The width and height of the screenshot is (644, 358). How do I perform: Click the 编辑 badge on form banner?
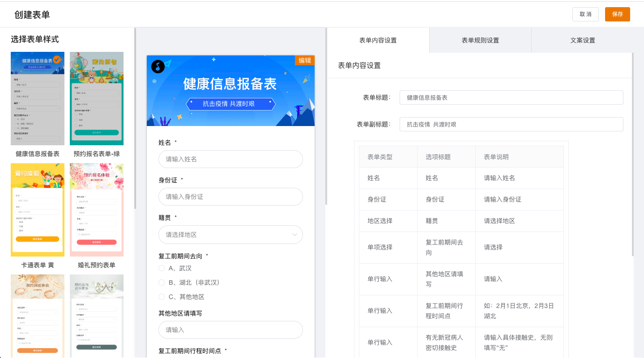click(305, 60)
